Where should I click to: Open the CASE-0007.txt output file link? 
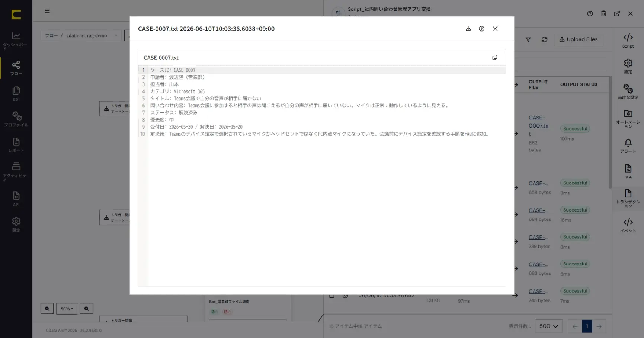(x=538, y=126)
